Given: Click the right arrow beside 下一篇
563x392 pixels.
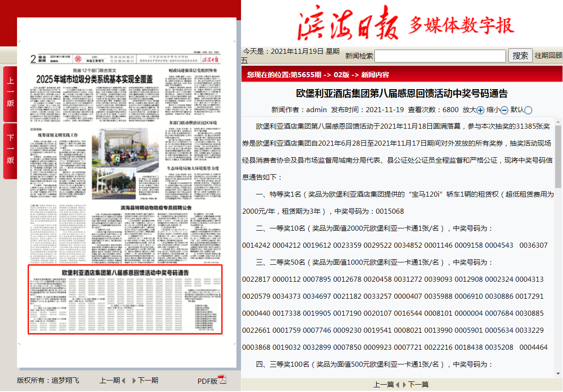Looking at the screenshot, I should coord(405,385).
